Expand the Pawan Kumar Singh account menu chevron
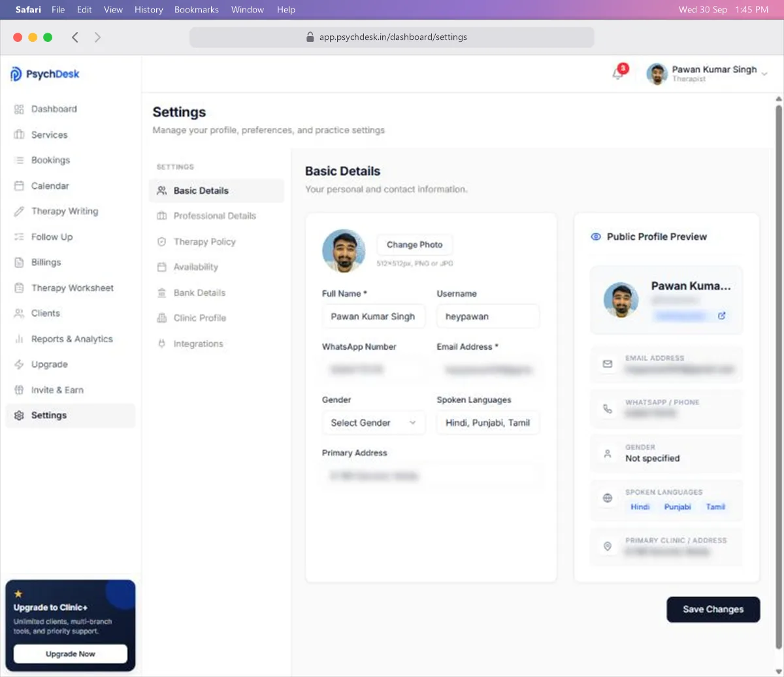This screenshot has height=677, width=784. (x=764, y=74)
